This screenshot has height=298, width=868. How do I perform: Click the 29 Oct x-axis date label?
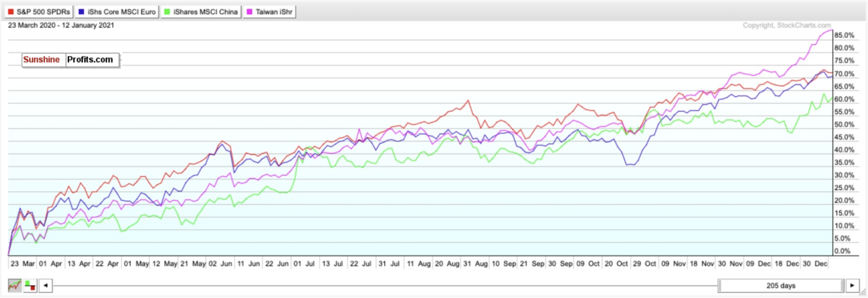pyautogui.click(x=644, y=264)
